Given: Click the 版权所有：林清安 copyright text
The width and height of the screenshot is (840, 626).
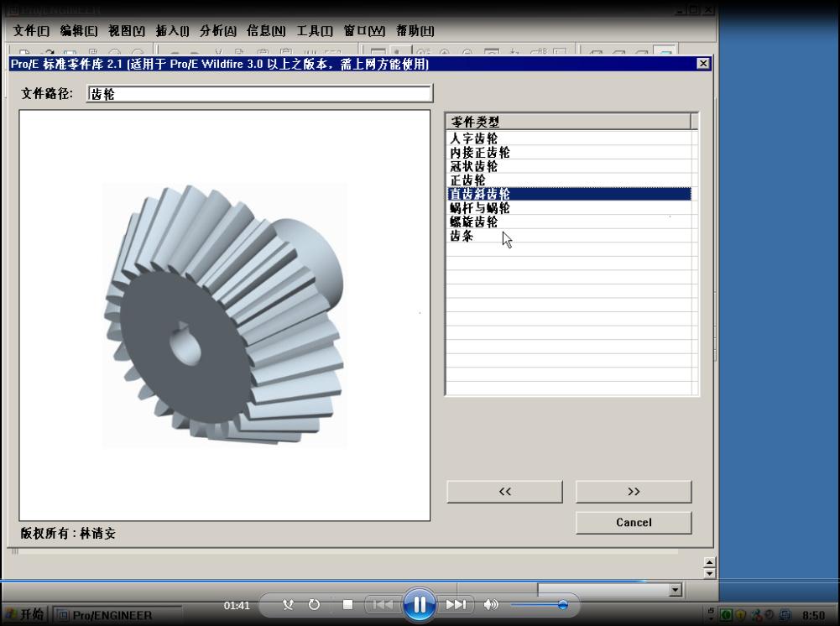Looking at the screenshot, I should click(x=68, y=534).
